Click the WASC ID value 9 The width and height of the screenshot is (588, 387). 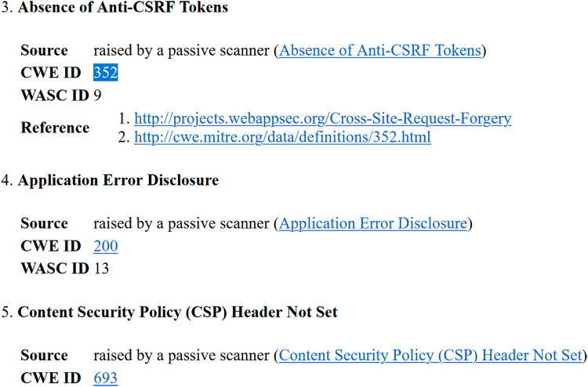pos(97,96)
